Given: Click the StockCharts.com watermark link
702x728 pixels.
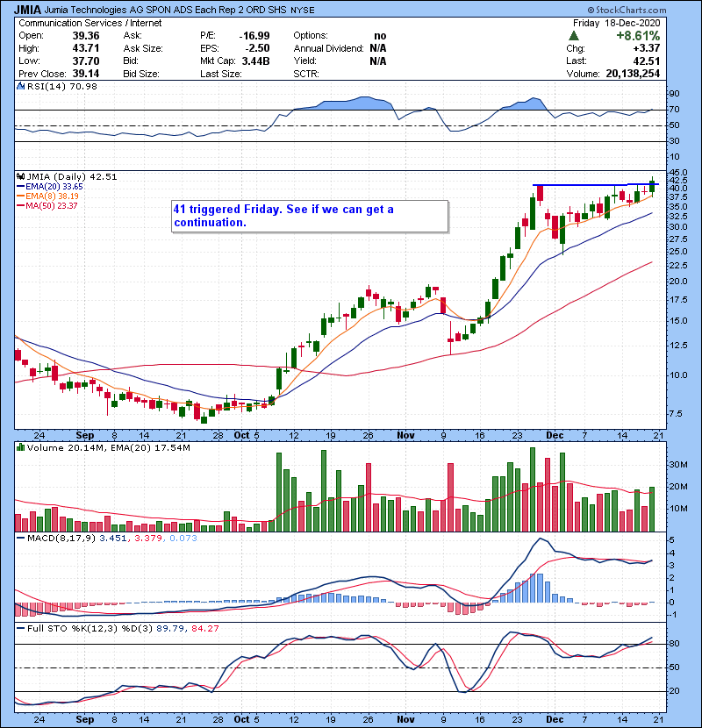Looking at the screenshot, I should [627, 10].
